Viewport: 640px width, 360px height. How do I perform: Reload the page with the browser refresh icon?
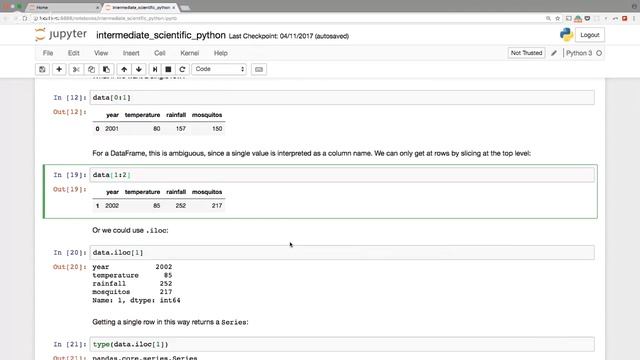coord(25,18)
